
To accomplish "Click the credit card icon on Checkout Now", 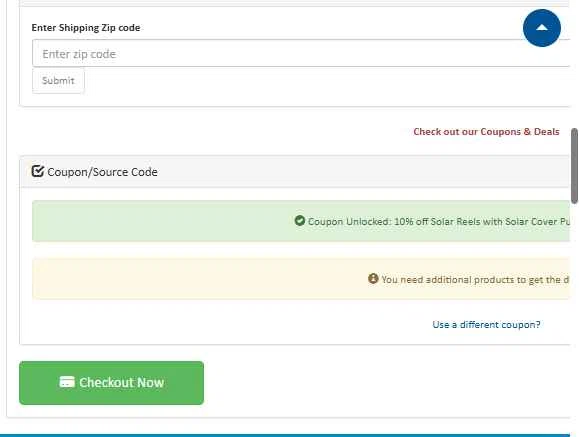I will 67,382.
